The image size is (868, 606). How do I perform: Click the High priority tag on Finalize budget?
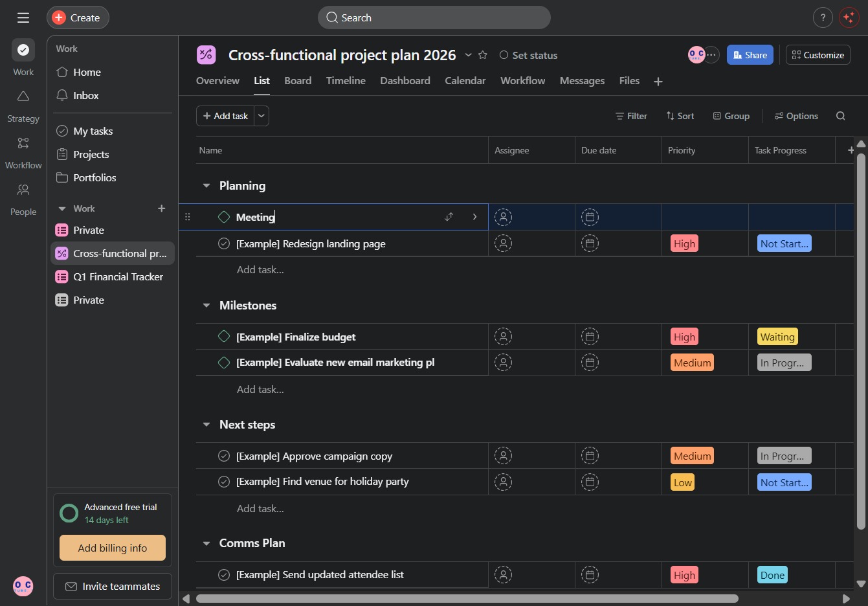coord(684,337)
